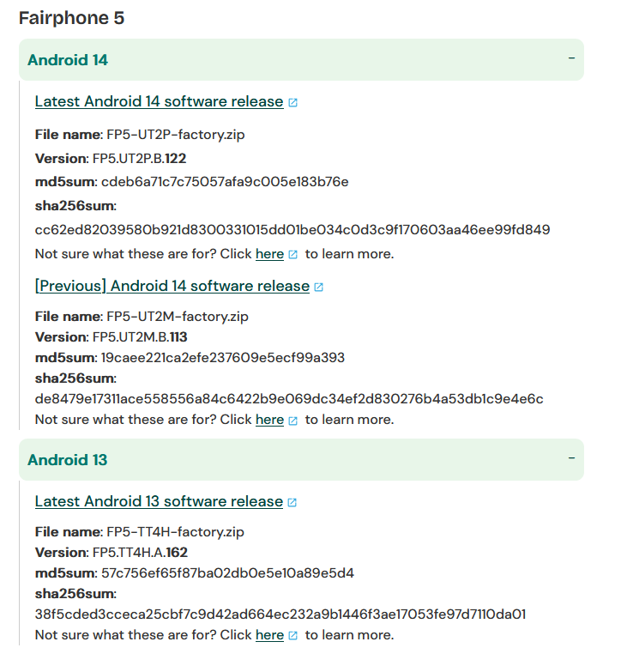Click version FP5.UT2M.B.113
639x672 pixels.
click(140, 336)
